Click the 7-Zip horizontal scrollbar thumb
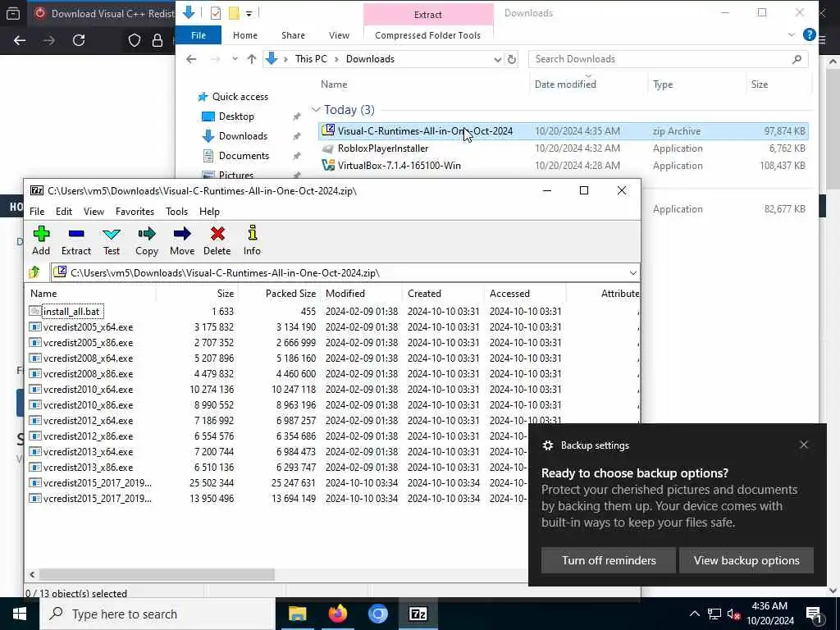840x630 pixels. pos(157,574)
